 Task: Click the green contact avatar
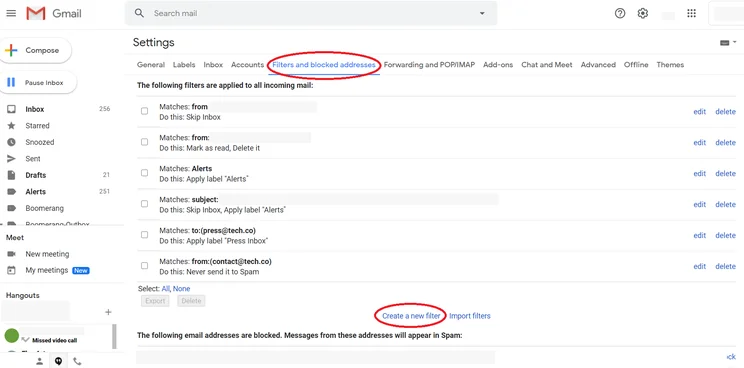[11, 335]
